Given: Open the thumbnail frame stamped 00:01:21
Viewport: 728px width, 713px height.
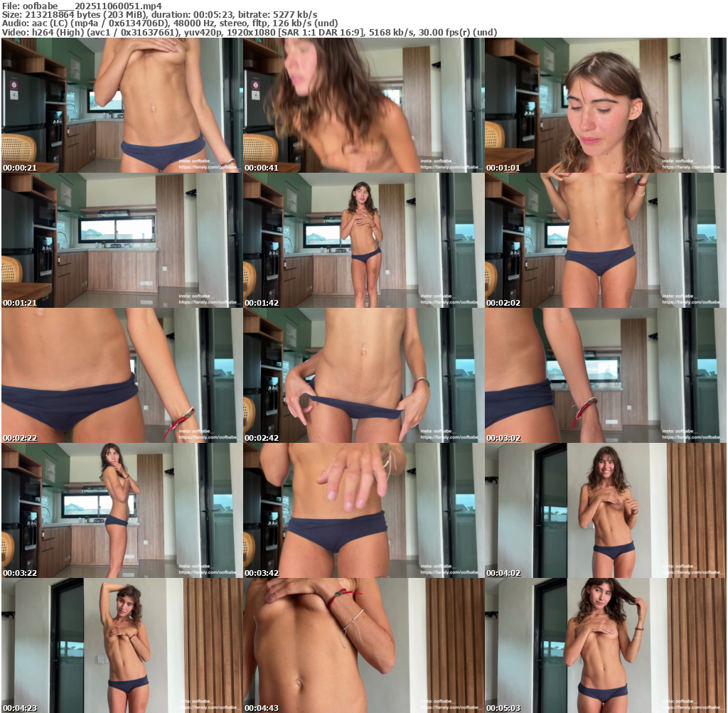Looking at the screenshot, I should click(122, 240).
